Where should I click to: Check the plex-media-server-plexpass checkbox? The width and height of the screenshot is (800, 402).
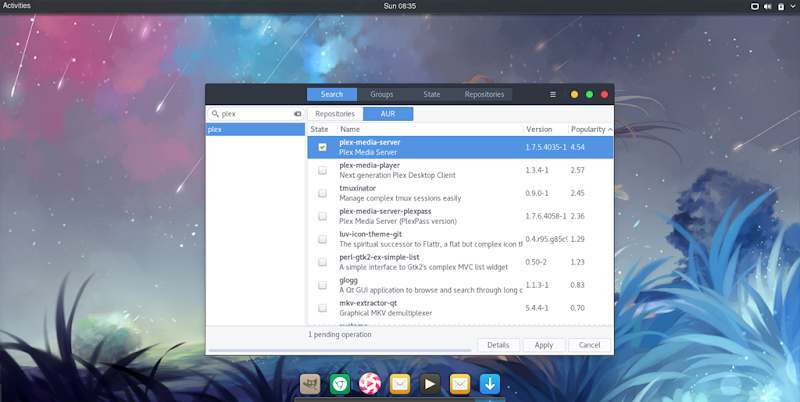(x=322, y=216)
